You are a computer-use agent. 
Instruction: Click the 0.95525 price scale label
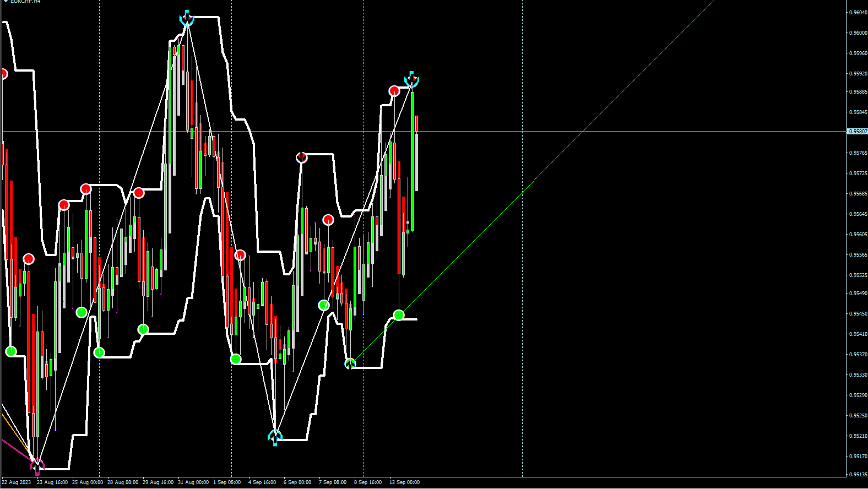point(858,275)
